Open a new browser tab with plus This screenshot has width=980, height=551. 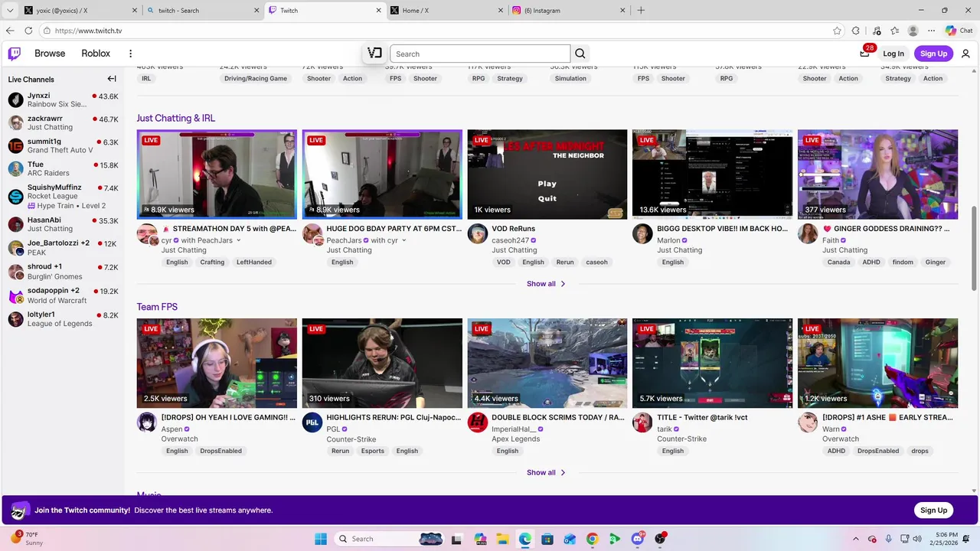coord(641,10)
